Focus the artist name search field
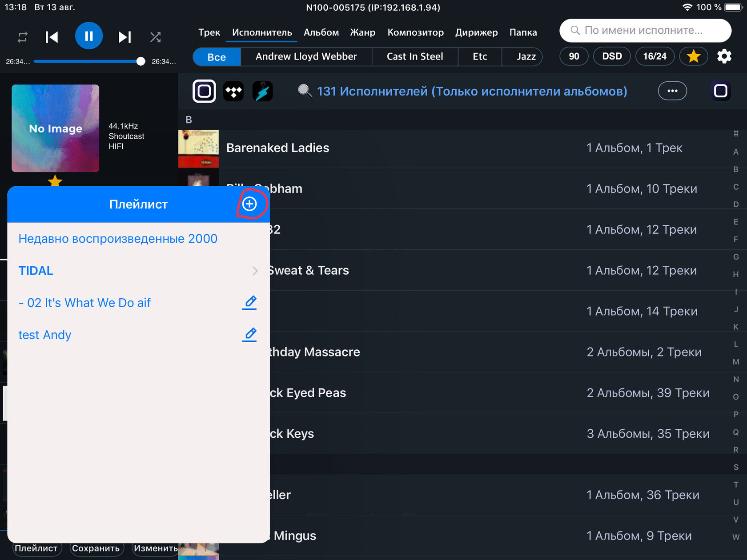Screen dimensions: 747x560 [645, 31]
